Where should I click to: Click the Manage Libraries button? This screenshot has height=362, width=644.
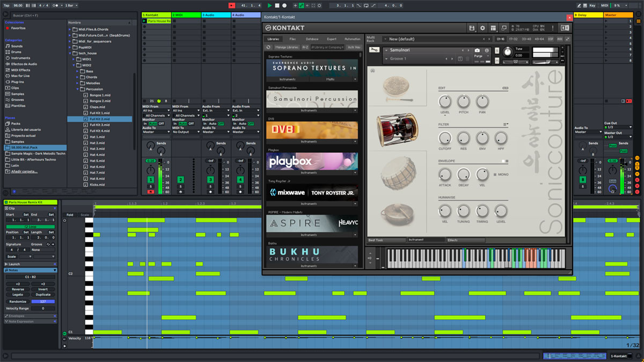[x=287, y=47]
